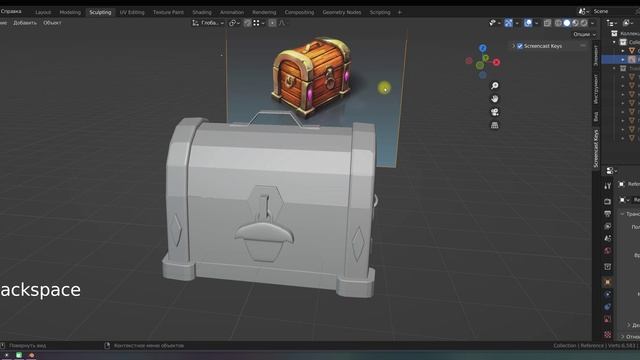Switch to the Texture Paint tab
The width and height of the screenshot is (640, 360).
pyautogui.click(x=168, y=12)
